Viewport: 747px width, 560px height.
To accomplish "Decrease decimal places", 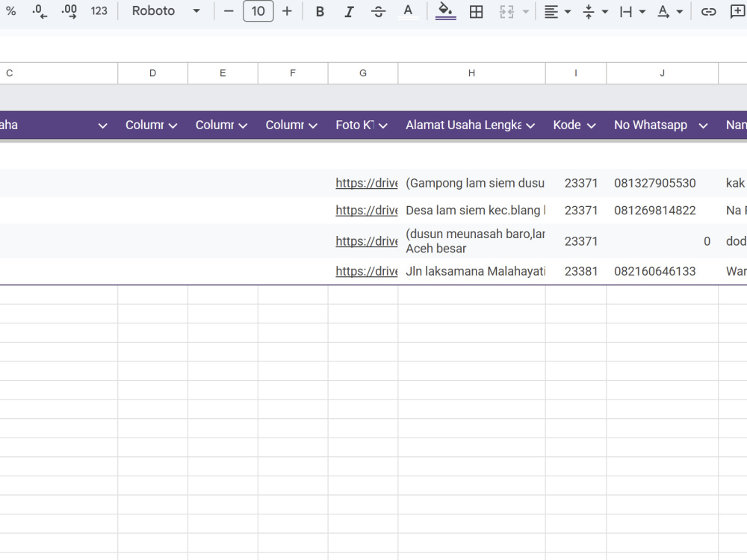I will tap(40, 11).
